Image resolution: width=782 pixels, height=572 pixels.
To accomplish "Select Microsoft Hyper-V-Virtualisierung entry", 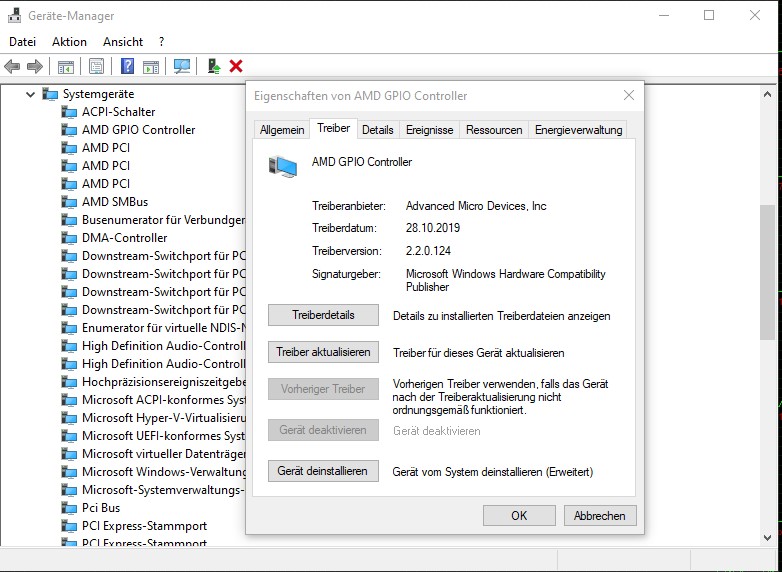I will point(163,418).
